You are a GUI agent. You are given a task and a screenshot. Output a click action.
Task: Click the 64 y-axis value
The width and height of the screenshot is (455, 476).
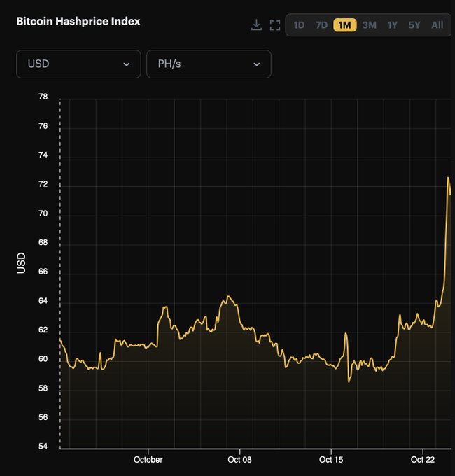43,300
